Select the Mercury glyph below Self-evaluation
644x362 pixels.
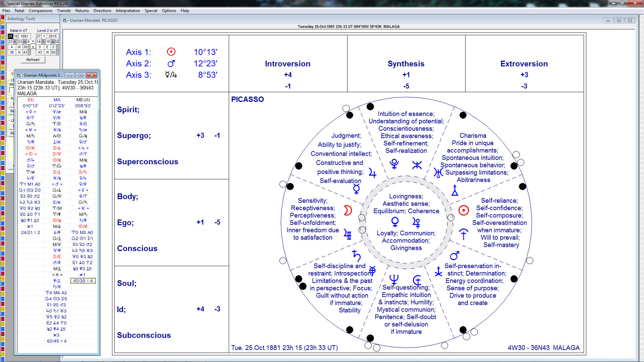click(x=356, y=189)
